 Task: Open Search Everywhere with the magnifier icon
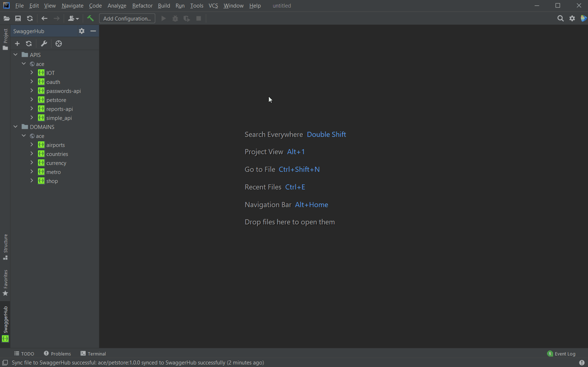tap(561, 18)
